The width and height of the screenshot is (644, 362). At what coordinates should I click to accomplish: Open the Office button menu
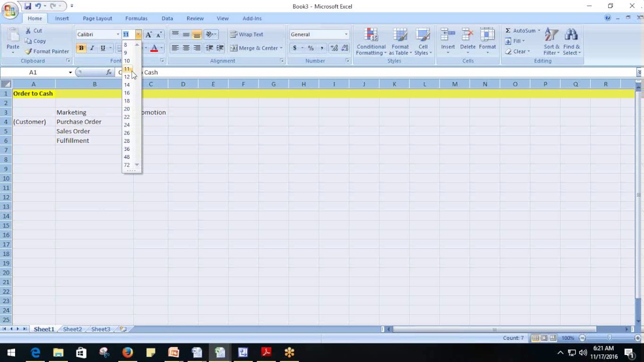click(10, 10)
